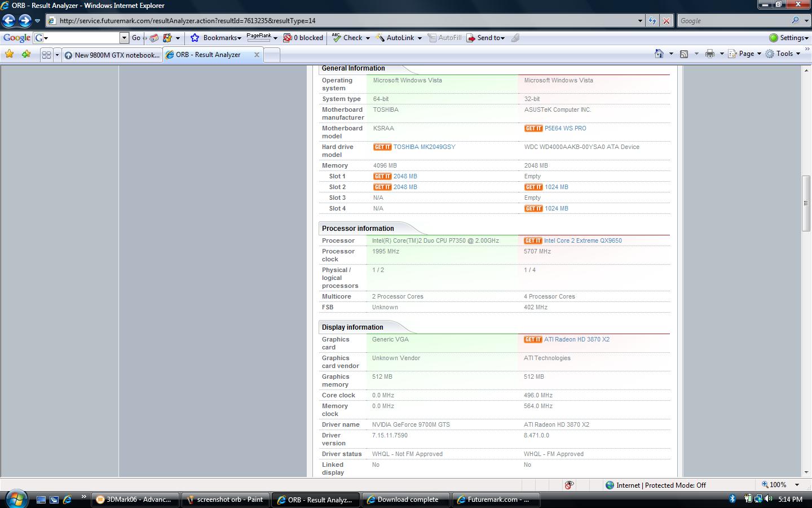Viewport: 812px width, 508px height.
Task: Switch to screenshot orb - Paint window
Action: click(x=226, y=500)
